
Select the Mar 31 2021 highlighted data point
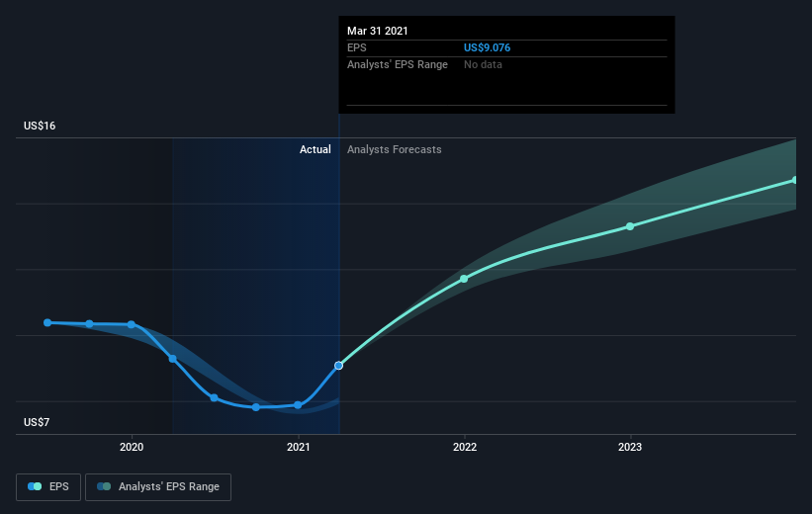point(338,366)
